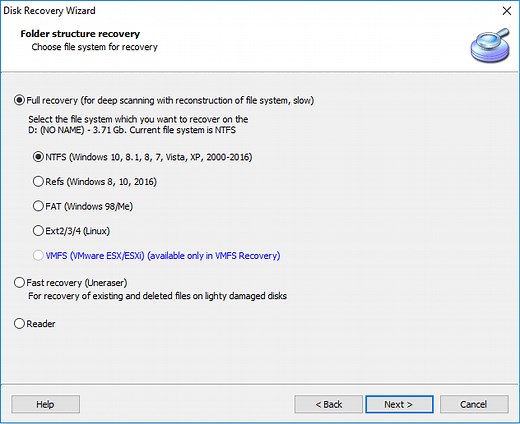Click the VMFS (VMware ESX/ESXi) radio button
This screenshot has height=424, width=520.
[x=38, y=256]
